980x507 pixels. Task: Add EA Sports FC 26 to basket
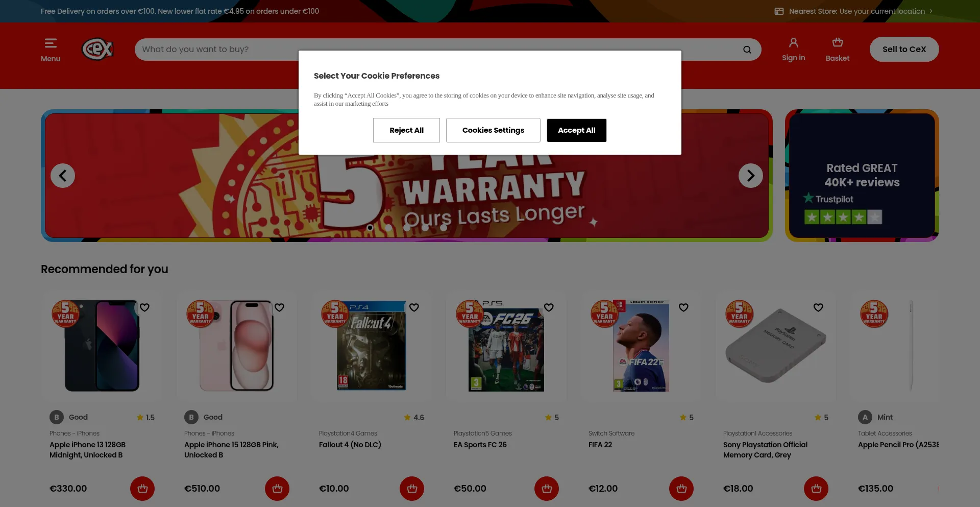[547, 489]
